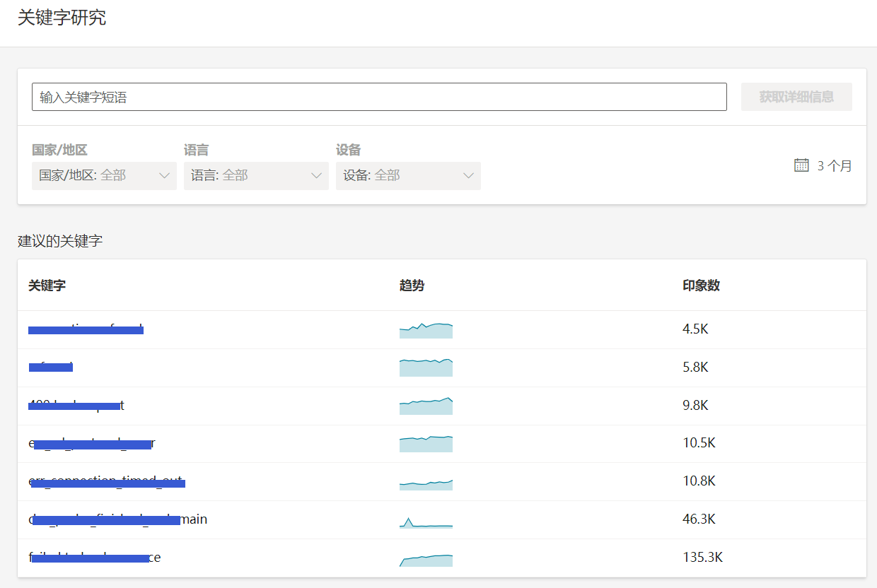Open the keyword link with 10.5K impressions
Image resolution: width=877 pixels, height=588 pixels.
pyautogui.click(x=92, y=444)
